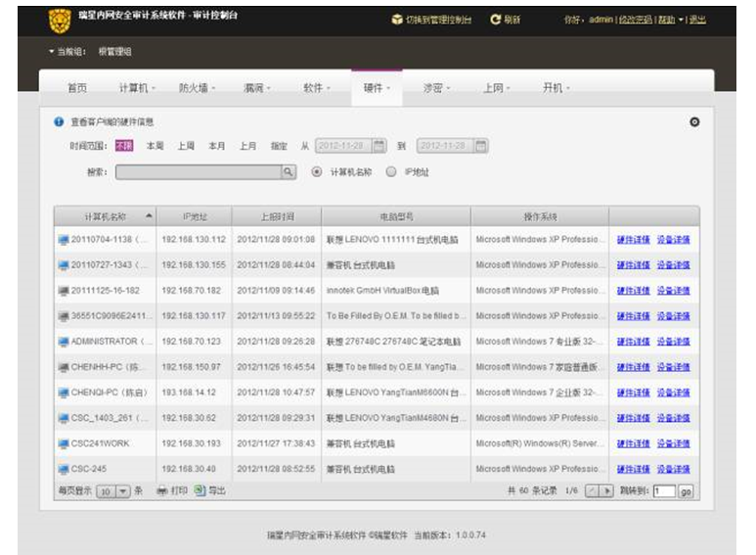Click the settings gear icon at panel right
Viewport: 756px width, 555px height.
(x=694, y=122)
